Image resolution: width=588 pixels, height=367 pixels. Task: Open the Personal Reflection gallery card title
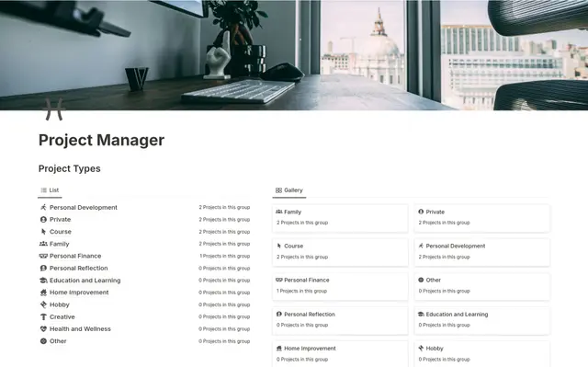click(310, 314)
